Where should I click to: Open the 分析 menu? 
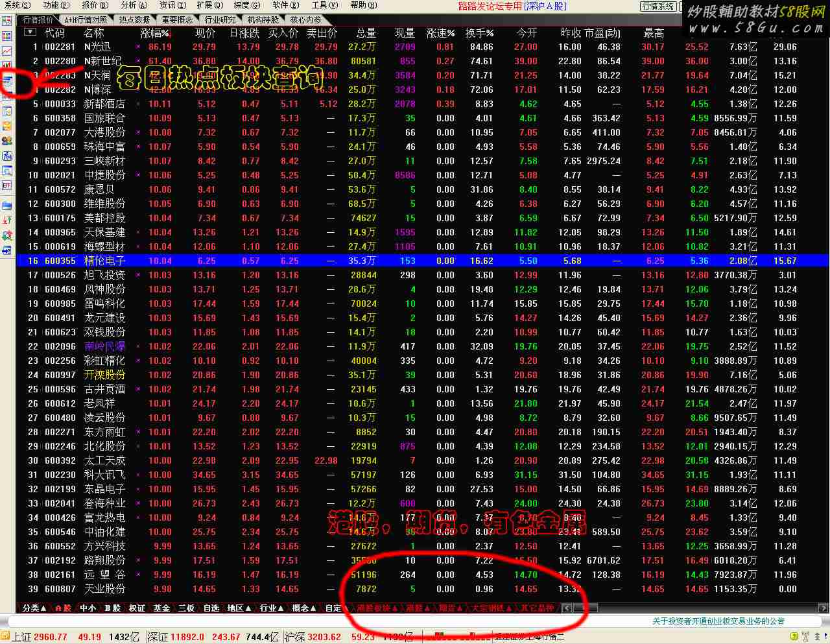[133, 5]
